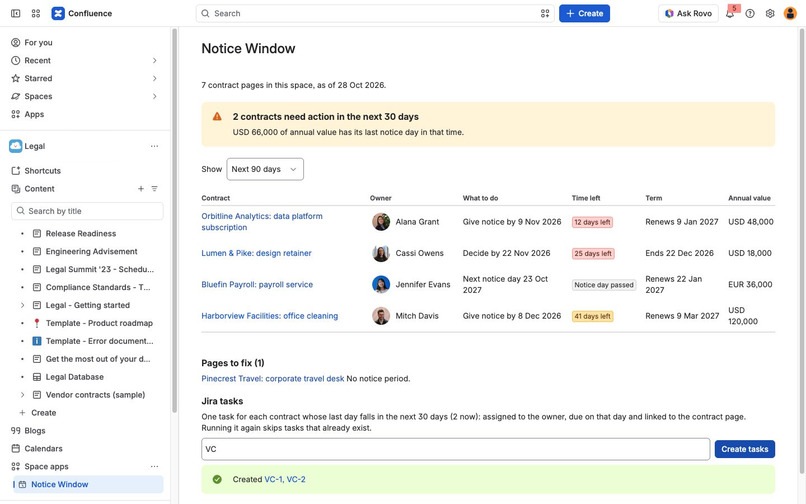Open the VC-1 Jira issue link
Screen dimensions: 806x504
[x=273, y=479]
